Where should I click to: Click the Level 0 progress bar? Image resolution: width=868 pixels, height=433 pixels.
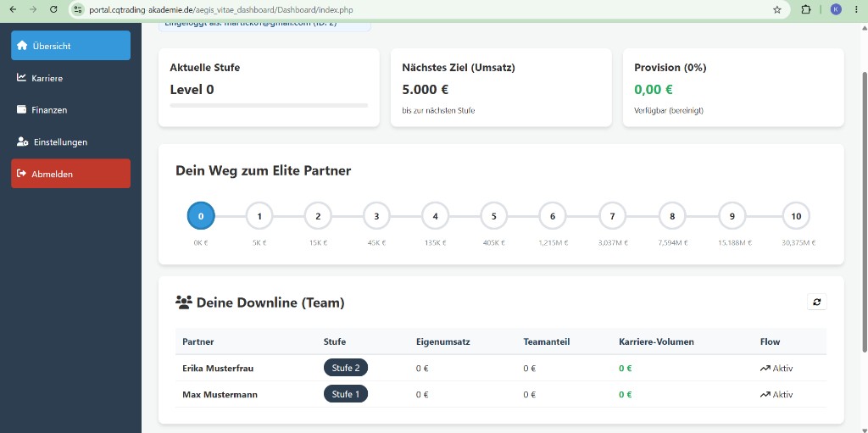pos(269,105)
